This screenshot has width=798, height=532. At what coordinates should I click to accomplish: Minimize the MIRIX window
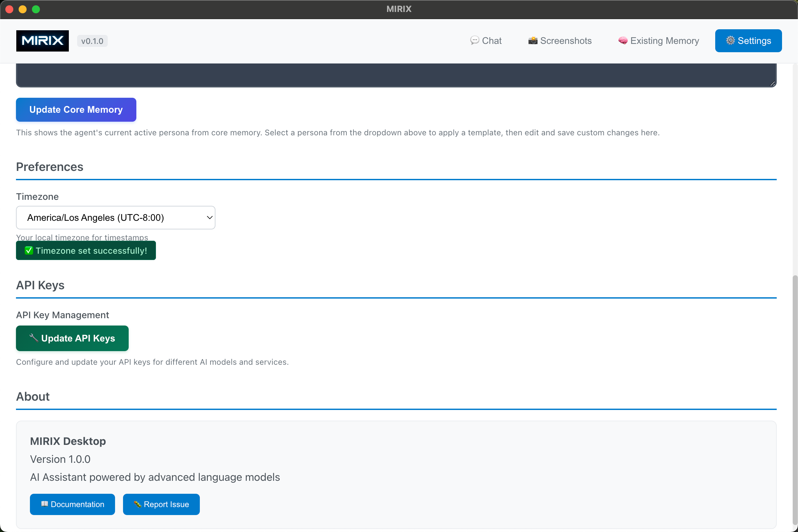pyautogui.click(x=23, y=9)
